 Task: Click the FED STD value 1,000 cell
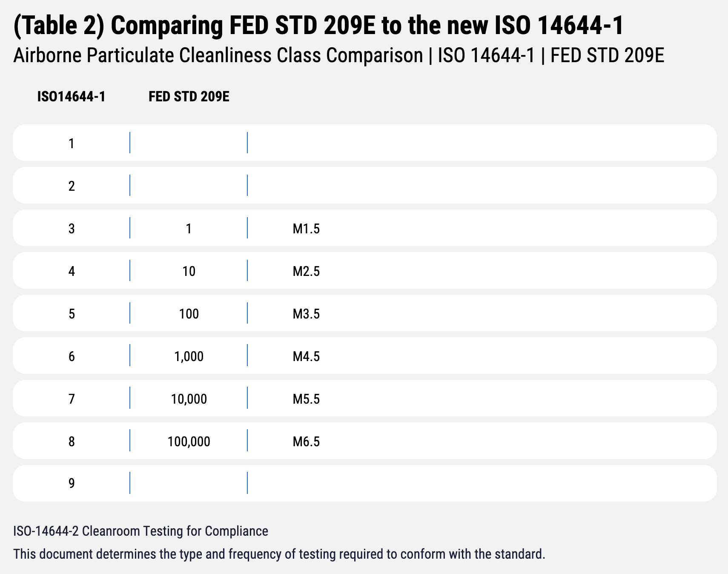[x=189, y=356]
